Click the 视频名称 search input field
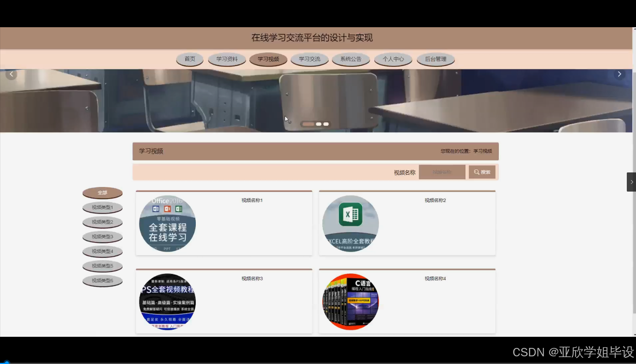Screen dimensions: 636x364 442,172
